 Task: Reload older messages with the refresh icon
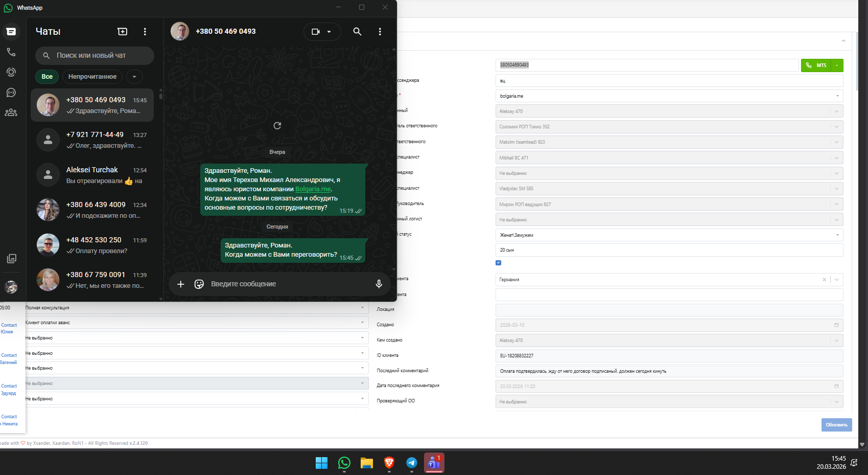click(x=277, y=126)
